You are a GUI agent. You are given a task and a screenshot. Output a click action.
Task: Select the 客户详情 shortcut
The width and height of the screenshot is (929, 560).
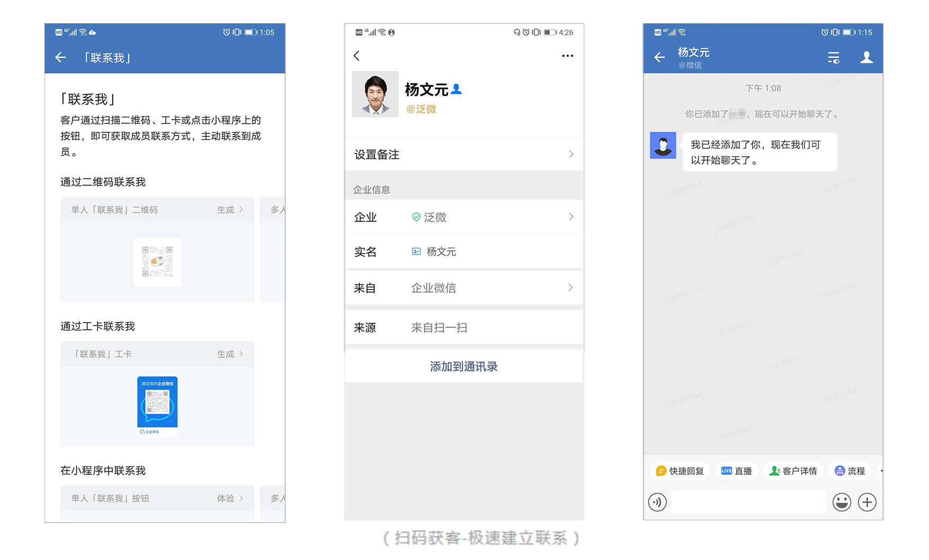point(793,471)
